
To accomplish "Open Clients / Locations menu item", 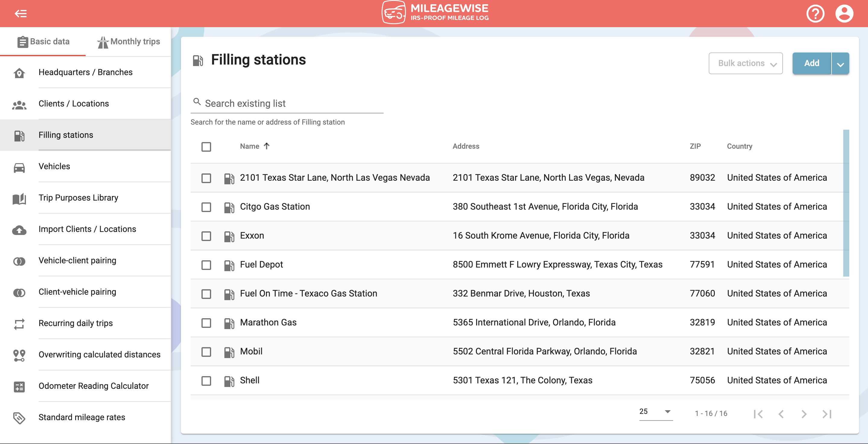I will pyautogui.click(x=74, y=103).
